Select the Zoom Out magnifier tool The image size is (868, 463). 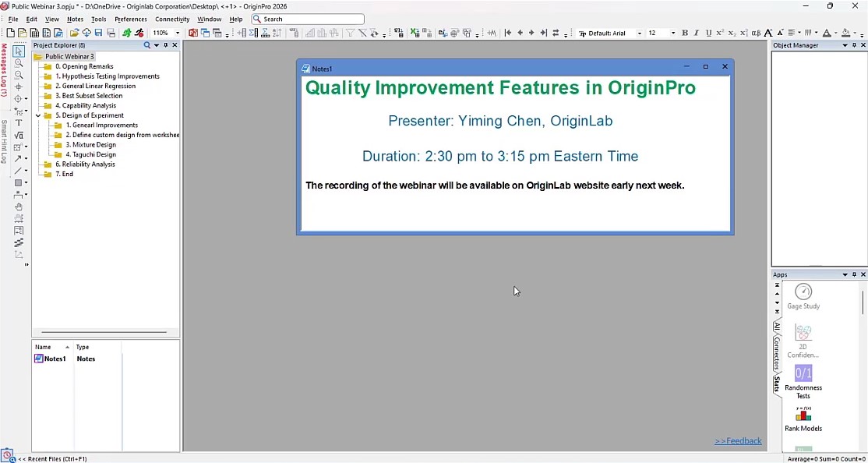coord(18,75)
